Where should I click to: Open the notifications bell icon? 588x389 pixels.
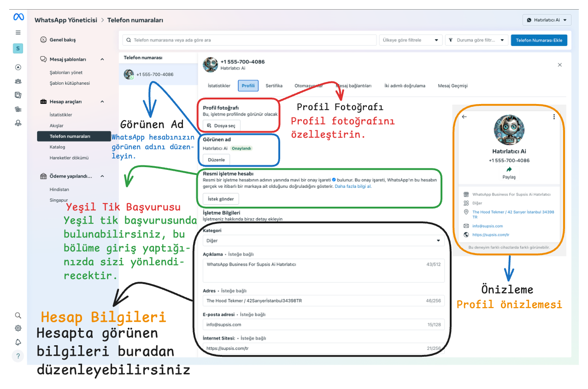point(18,342)
